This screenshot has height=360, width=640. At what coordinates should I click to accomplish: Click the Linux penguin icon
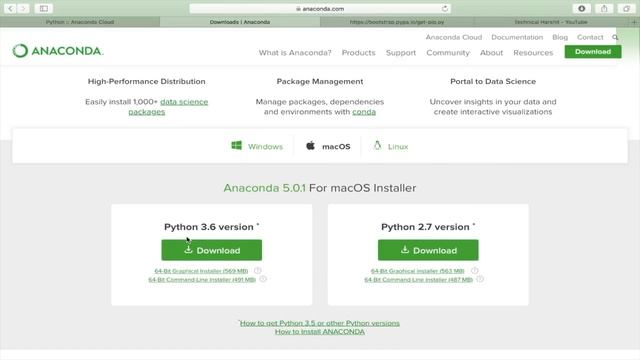point(377,146)
